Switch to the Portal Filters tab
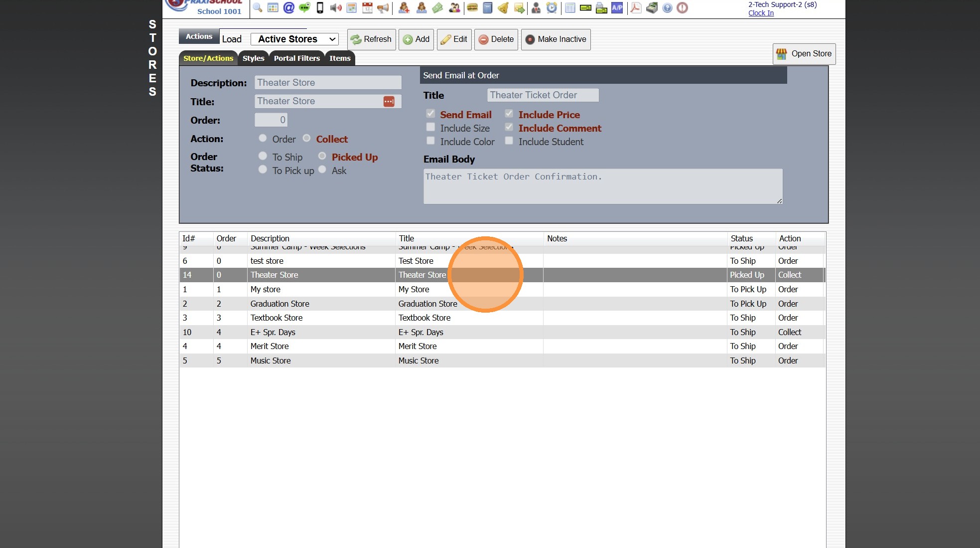The image size is (980, 548). 296,58
